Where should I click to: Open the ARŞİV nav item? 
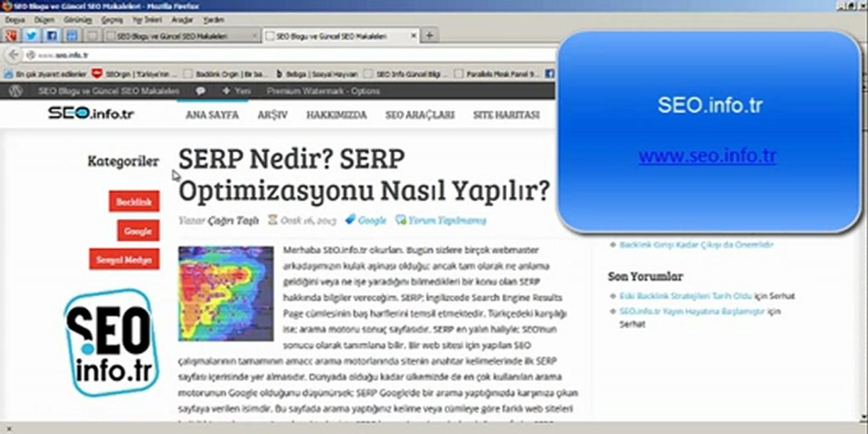(272, 115)
